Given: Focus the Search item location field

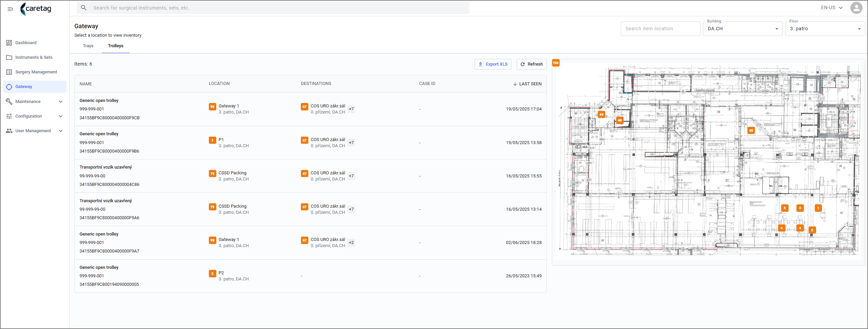Looking at the screenshot, I should click(661, 29).
